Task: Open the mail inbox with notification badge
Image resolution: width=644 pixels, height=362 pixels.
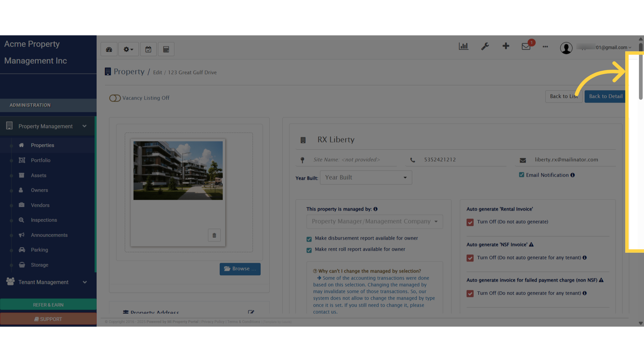Action: click(x=526, y=47)
